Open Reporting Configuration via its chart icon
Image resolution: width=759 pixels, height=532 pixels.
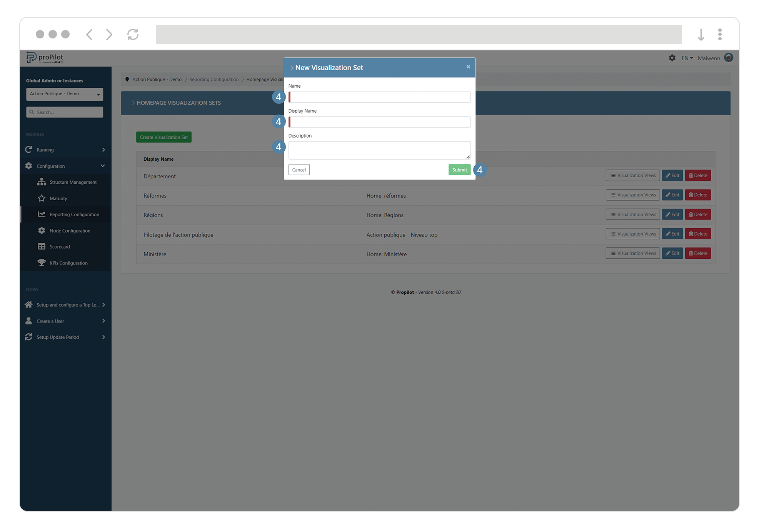click(x=42, y=214)
